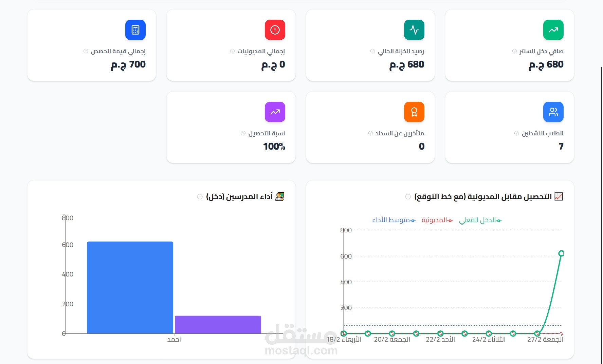This screenshot has height=364, width=603.
Task: Select the orange badge icon on late payers card
Action: coord(414,112)
